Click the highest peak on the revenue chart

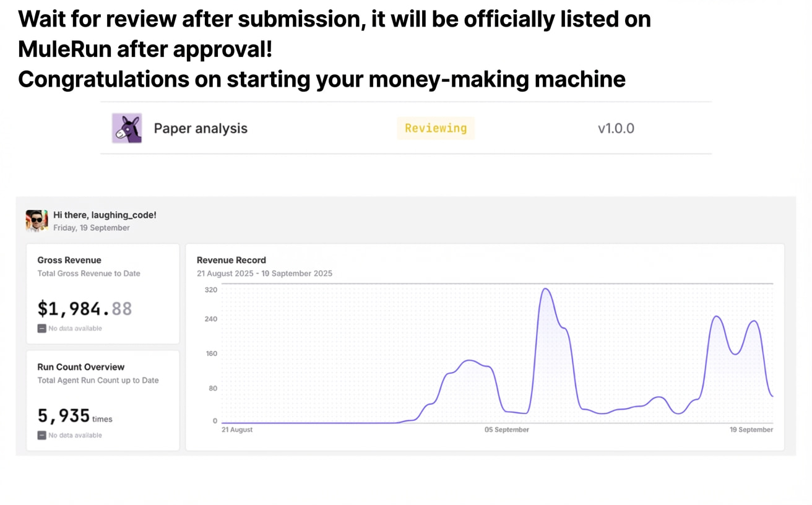[x=545, y=289]
